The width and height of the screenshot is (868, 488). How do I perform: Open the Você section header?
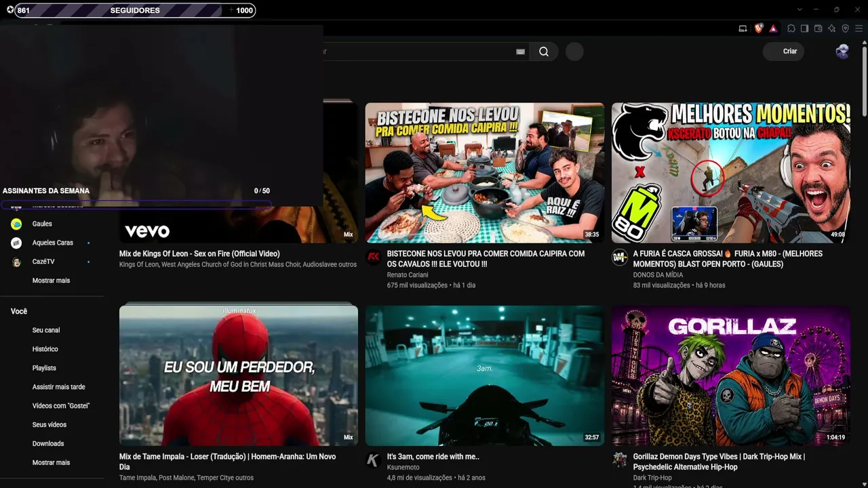click(x=19, y=311)
